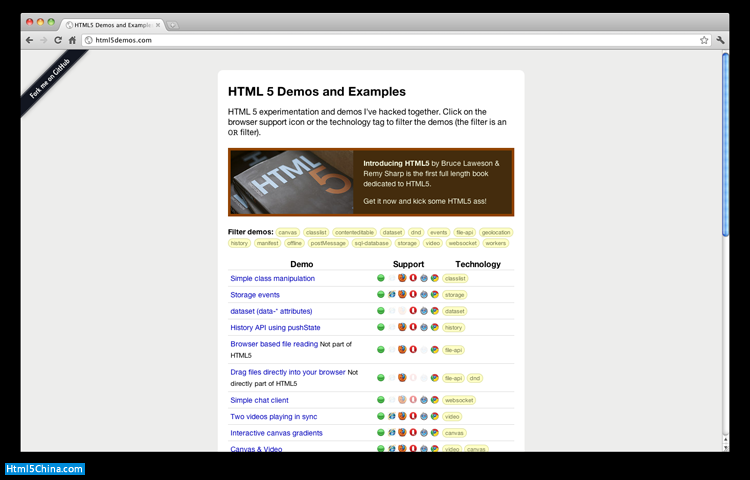Click Safari icon in Simple chat client row
750x480 pixels.
(424, 400)
